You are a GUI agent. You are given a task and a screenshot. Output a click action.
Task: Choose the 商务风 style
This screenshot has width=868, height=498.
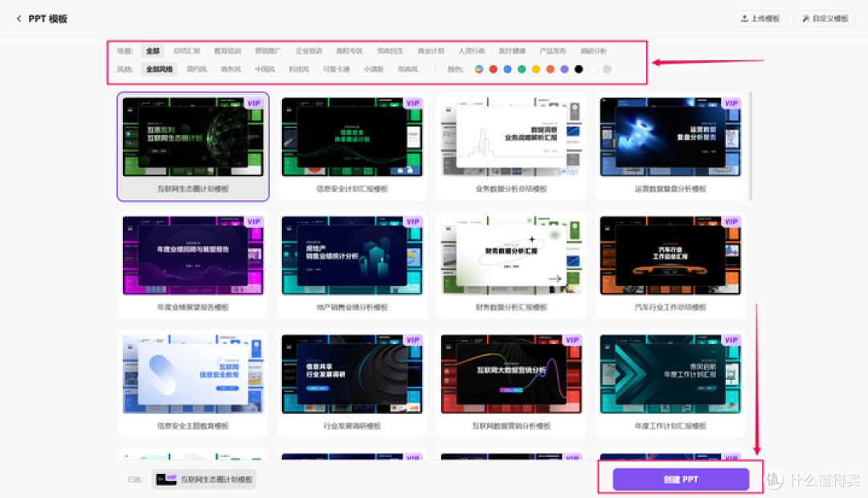click(231, 69)
